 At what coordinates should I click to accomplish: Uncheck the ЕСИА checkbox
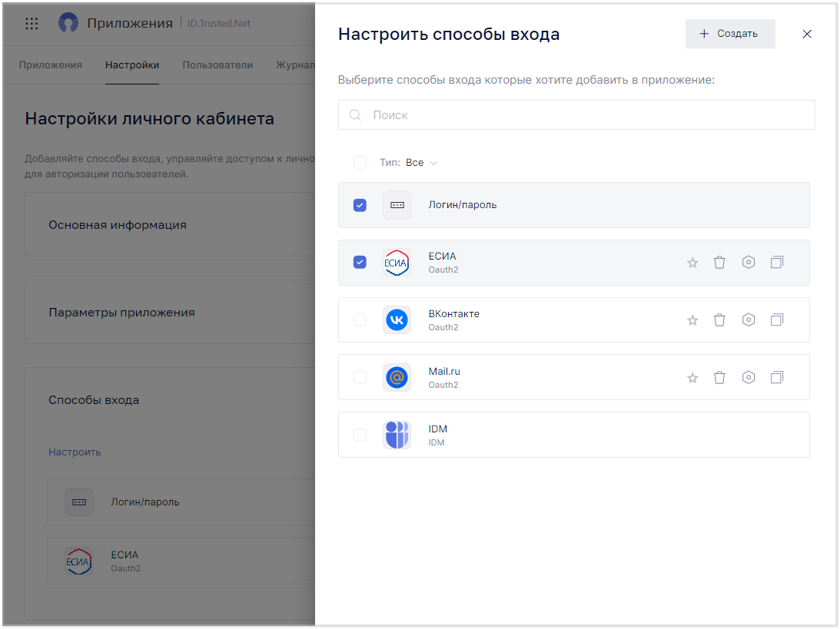click(x=360, y=263)
